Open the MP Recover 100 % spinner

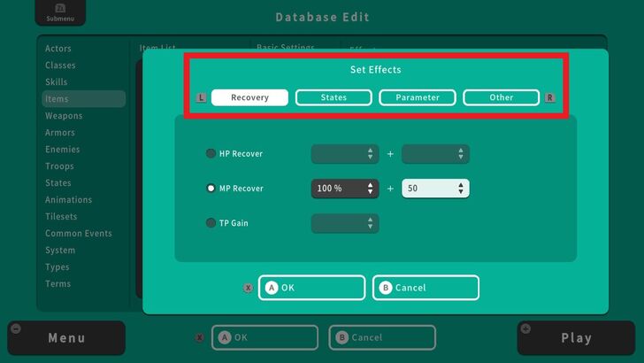point(344,189)
